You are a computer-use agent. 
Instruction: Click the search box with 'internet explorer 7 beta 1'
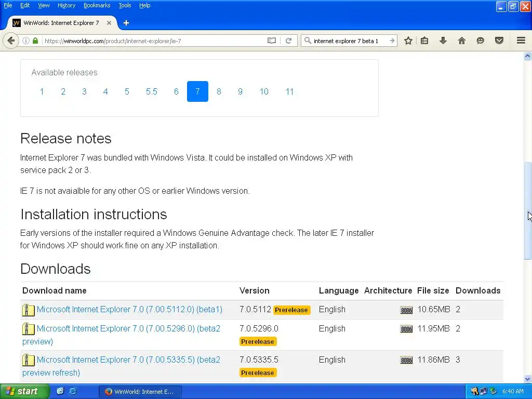point(350,41)
